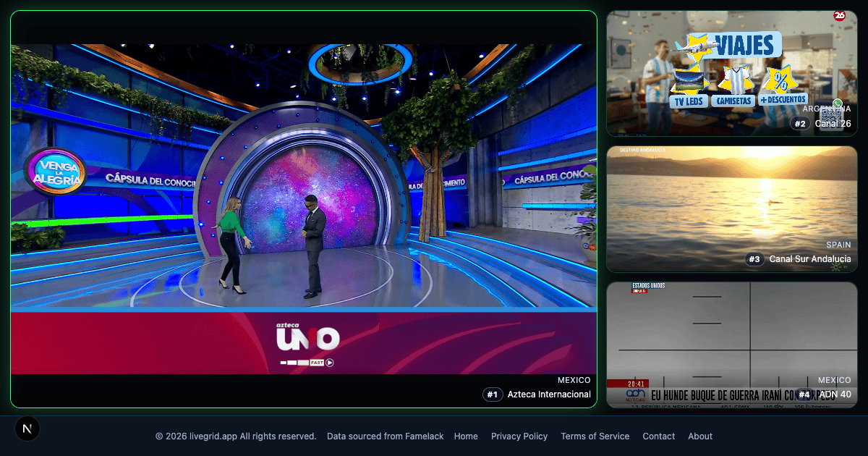Navigate to the Contact page
The height and width of the screenshot is (456, 868).
click(x=658, y=436)
